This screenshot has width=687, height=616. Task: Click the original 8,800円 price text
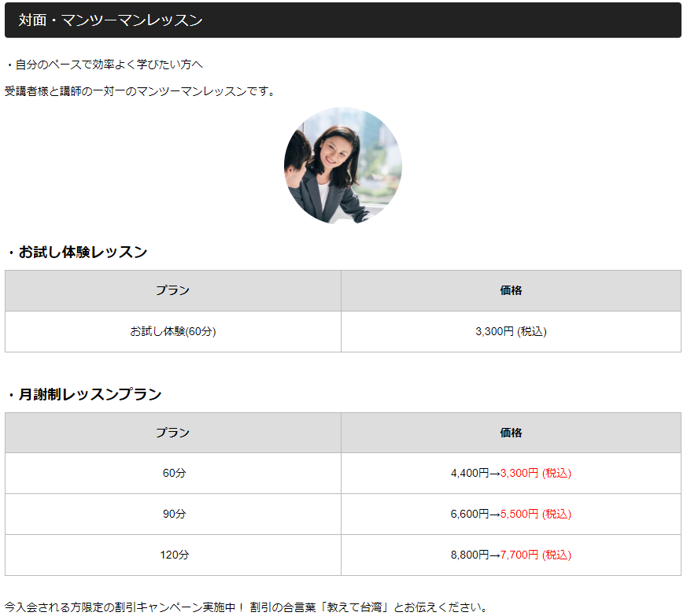coord(469,555)
